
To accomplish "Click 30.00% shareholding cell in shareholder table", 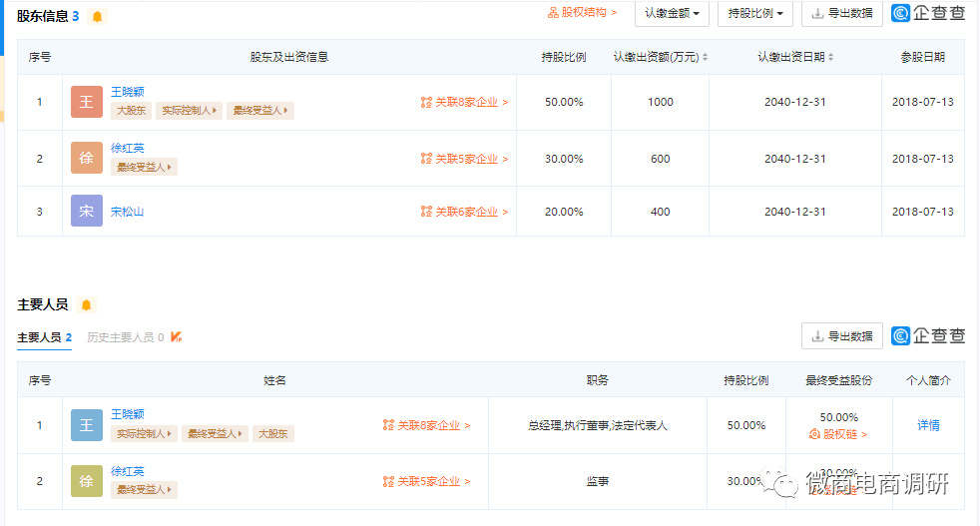I will (x=564, y=159).
